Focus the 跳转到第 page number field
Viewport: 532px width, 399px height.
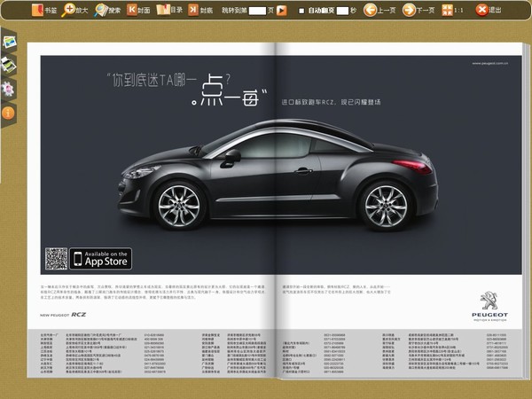click(257, 11)
